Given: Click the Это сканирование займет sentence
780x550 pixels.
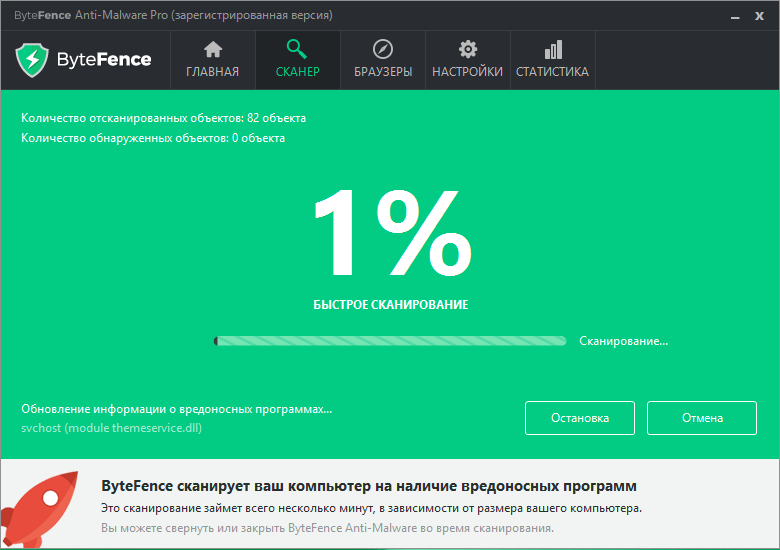Looking at the screenshot, I should [371, 509].
